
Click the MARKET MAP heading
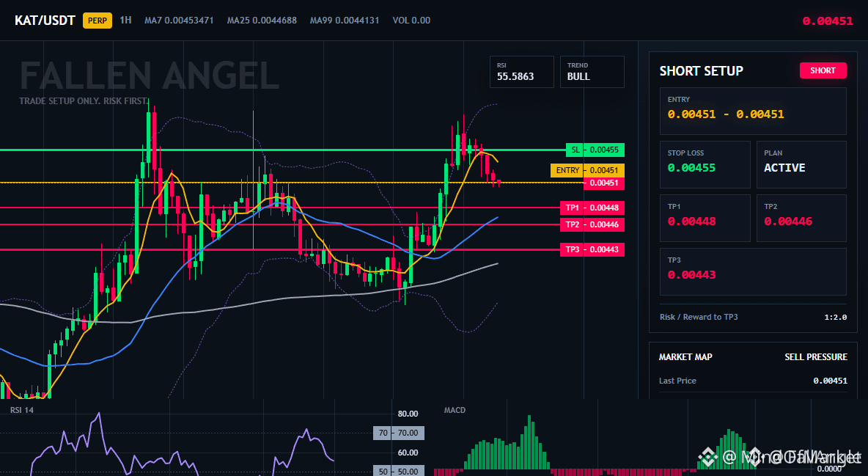(685, 357)
